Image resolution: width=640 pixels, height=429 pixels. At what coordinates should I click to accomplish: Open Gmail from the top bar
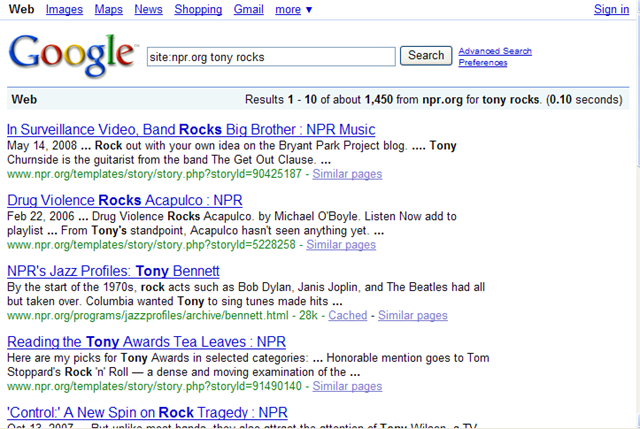[249, 9]
